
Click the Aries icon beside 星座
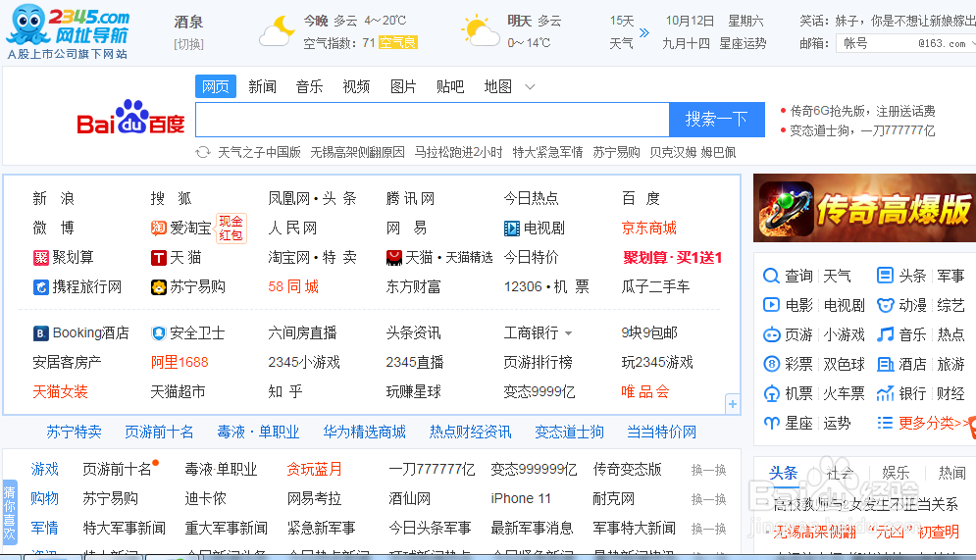coord(771,423)
